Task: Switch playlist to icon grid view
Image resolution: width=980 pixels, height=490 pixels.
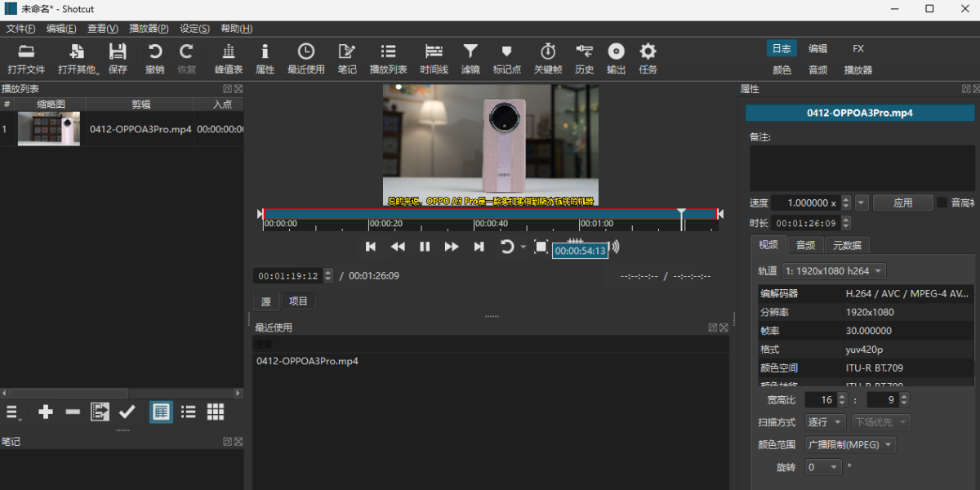Action: click(216, 412)
